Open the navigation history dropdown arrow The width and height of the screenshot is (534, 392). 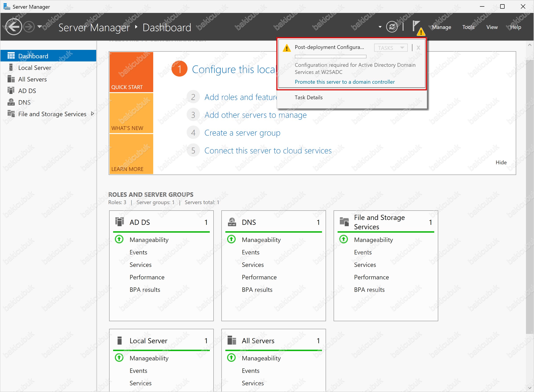click(40, 26)
